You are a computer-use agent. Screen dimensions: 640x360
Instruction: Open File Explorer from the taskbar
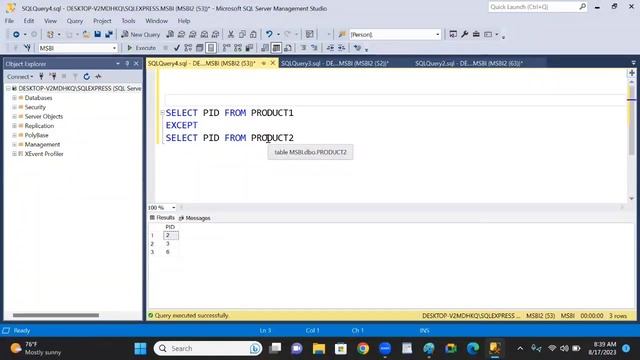point(319,349)
